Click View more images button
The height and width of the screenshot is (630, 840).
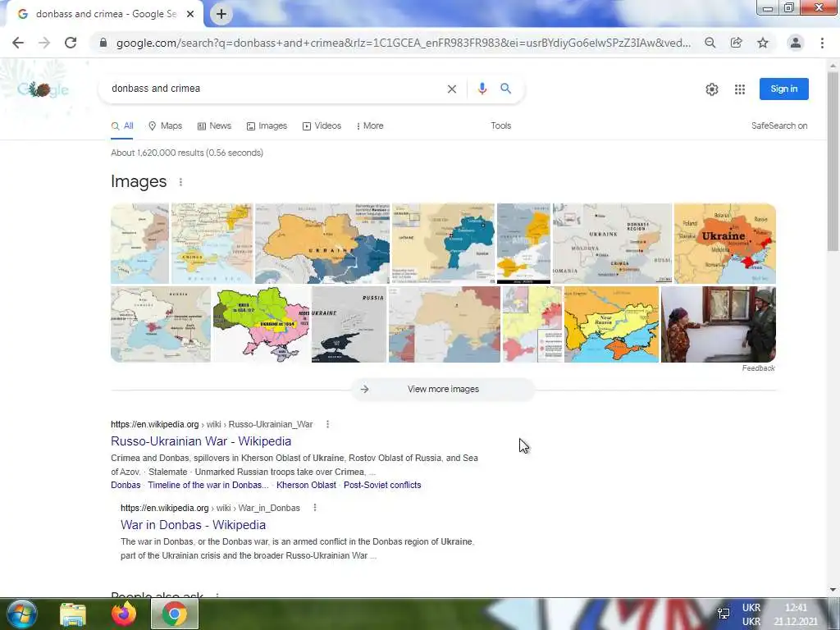443,390
